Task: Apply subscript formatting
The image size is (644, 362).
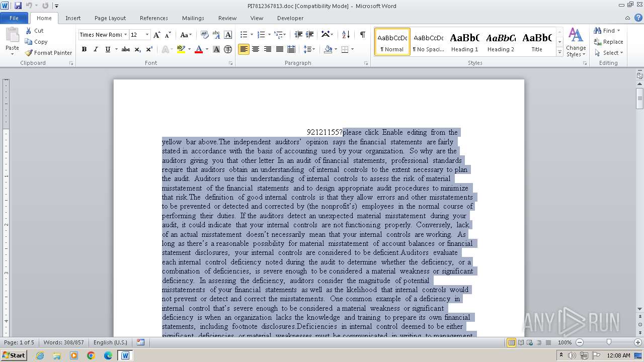Action: 138,49
